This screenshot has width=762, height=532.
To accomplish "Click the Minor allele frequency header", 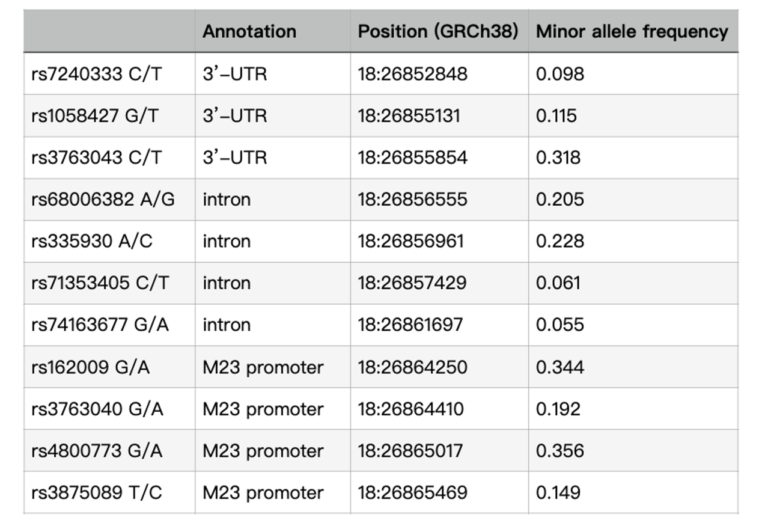I will 632,31.
